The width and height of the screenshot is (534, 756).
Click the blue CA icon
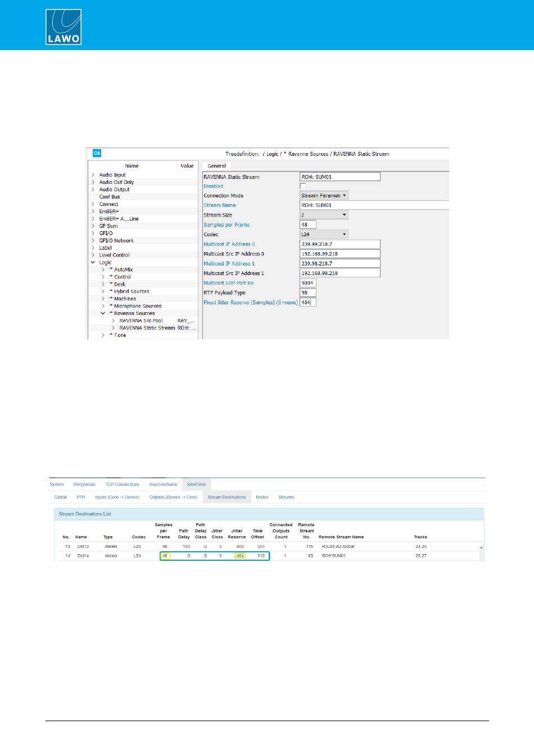(x=97, y=153)
